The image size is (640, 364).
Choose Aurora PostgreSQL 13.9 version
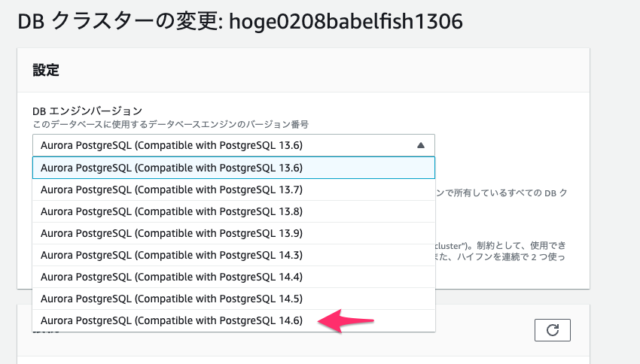[233, 233]
